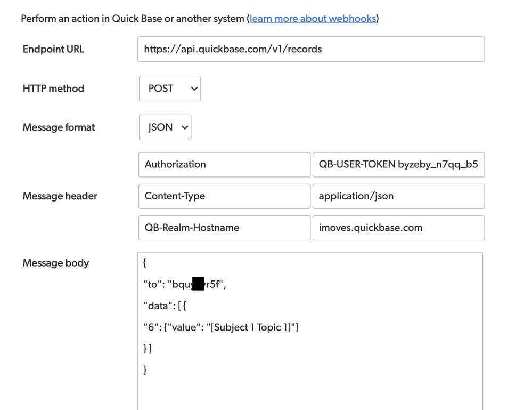The width and height of the screenshot is (532, 410).
Task: Click the QB-Realm-Hostname header name field
Action: (x=224, y=228)
